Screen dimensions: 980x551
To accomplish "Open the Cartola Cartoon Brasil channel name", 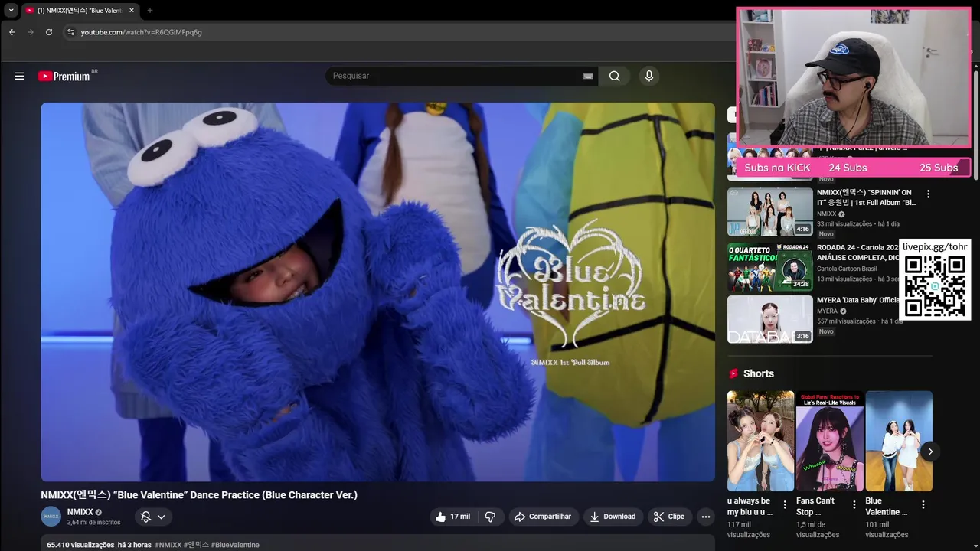I will [847, 269].
